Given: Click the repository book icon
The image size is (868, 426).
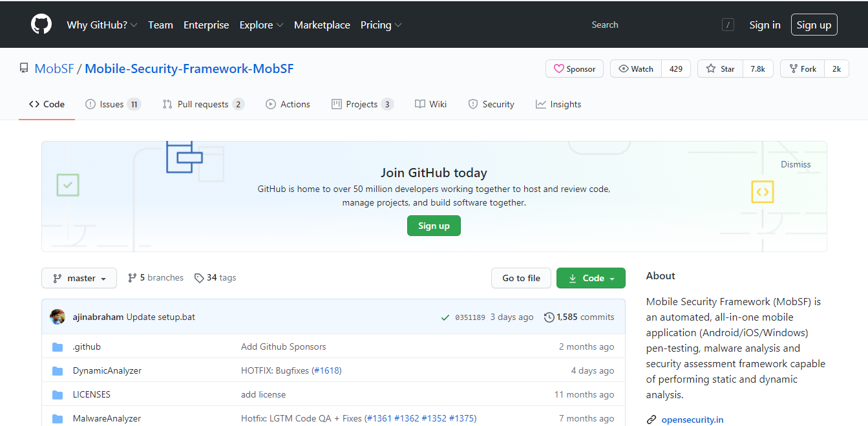Looking at the screenshot, I should (24, 68).
